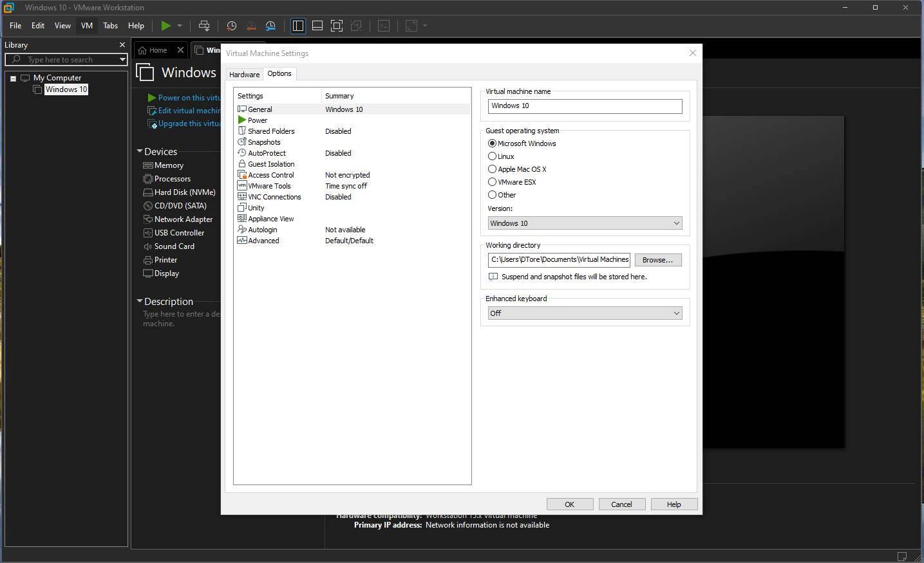Open the File menu

point(15,26)
